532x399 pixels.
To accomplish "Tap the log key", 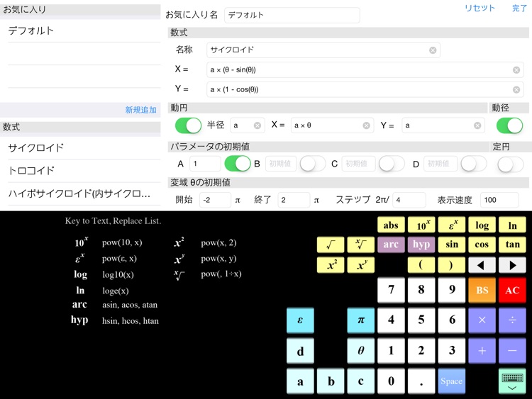I will 482,225.
